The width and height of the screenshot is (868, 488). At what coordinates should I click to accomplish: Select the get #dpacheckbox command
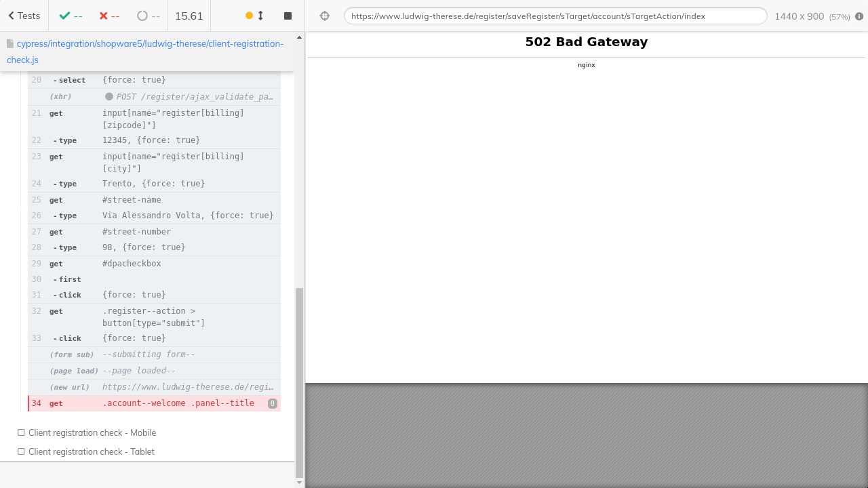(x=154, y=264)
